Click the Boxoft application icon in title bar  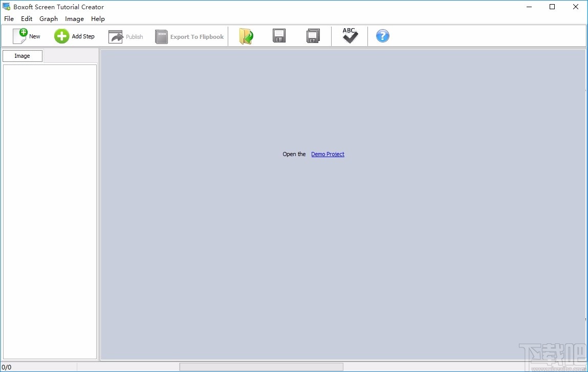[7, 7]
